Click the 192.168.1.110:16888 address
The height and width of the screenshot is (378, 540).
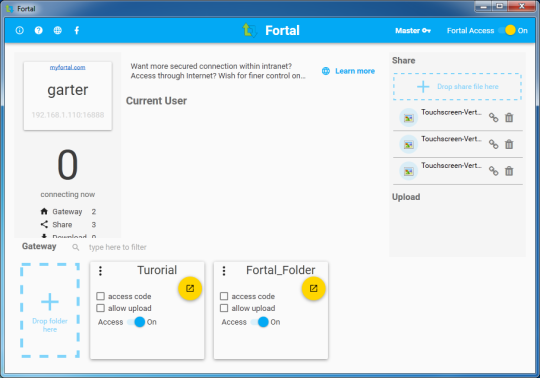68,115
